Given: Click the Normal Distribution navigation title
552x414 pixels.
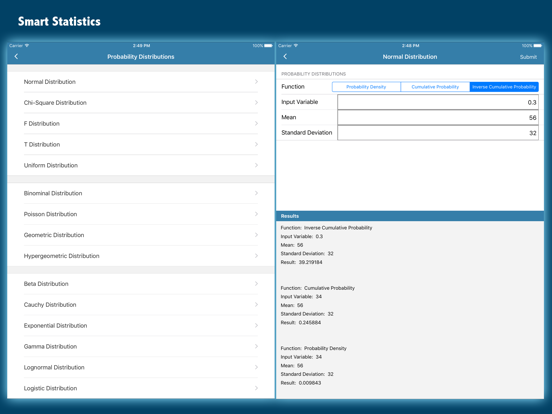Looking at the screenshot, I should point(410,57).
